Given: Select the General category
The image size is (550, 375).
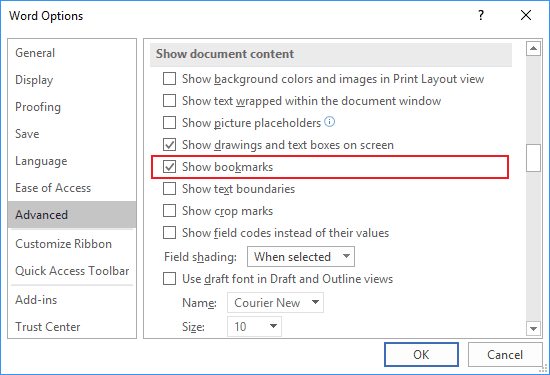Looking at the screenshot, I should click(x=72, y=53).
